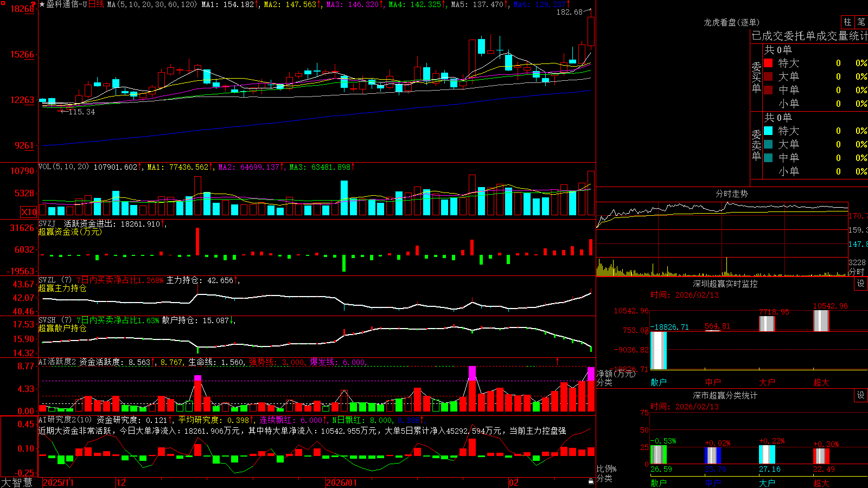This screenshot has width=868, height=488.
Task: Click the red 特大 swatch under 委买单
Action: (768, 63)
